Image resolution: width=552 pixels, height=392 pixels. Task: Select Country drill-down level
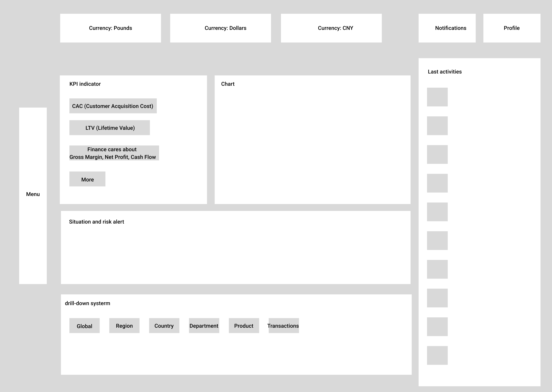coord(164,326)
